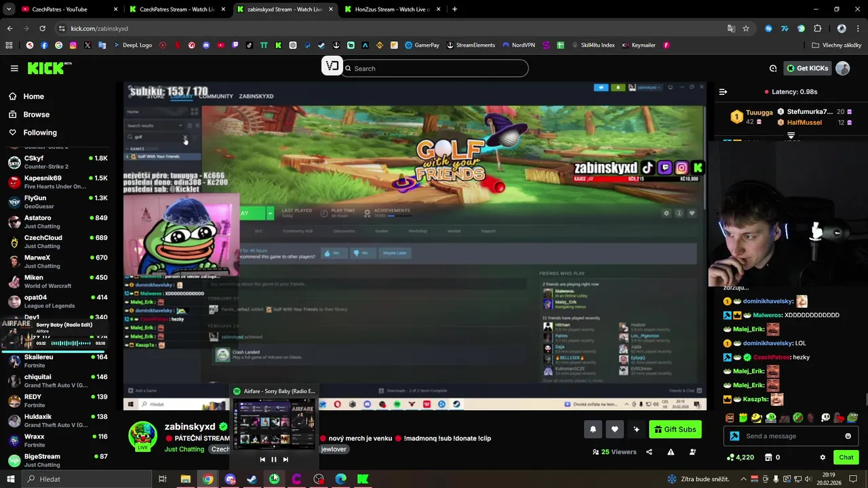
Task: Open the NordVPN bookmark
Action: (518, 45)
